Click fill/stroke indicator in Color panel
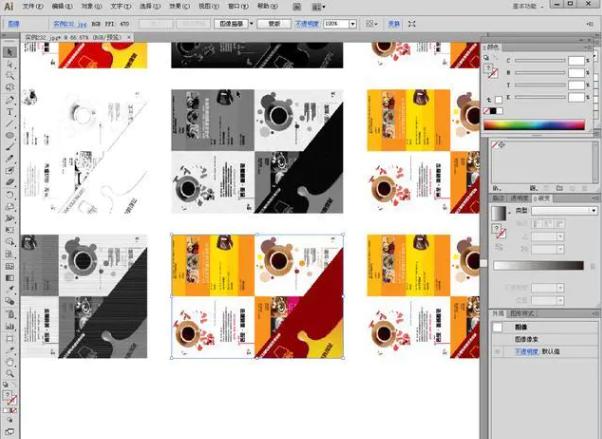 (491, 70)
